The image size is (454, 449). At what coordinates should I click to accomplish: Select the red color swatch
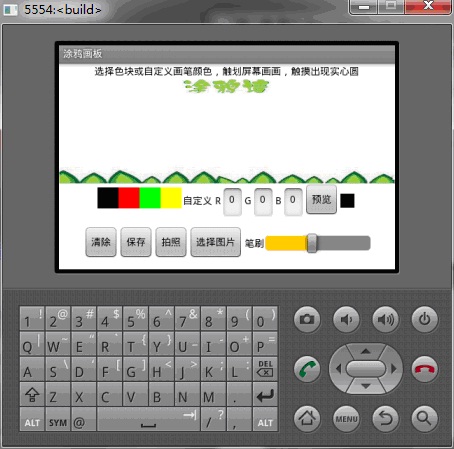pos(129,198)
